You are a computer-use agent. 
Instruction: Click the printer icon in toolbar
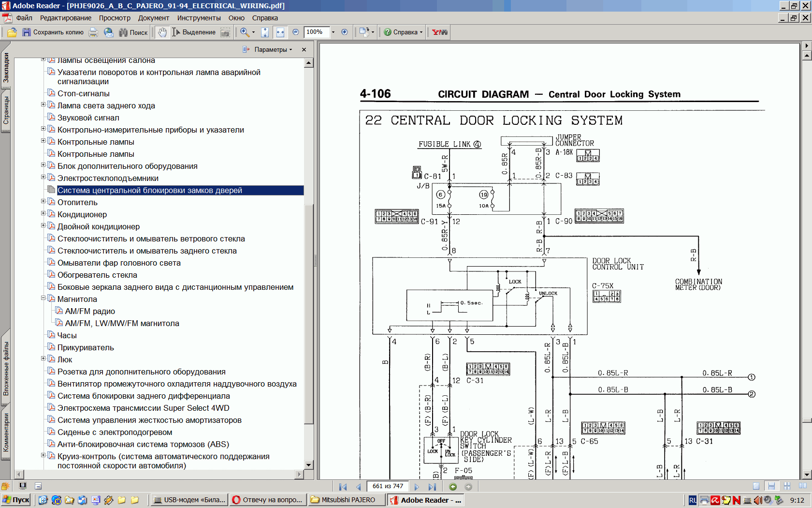click(94, 32)
